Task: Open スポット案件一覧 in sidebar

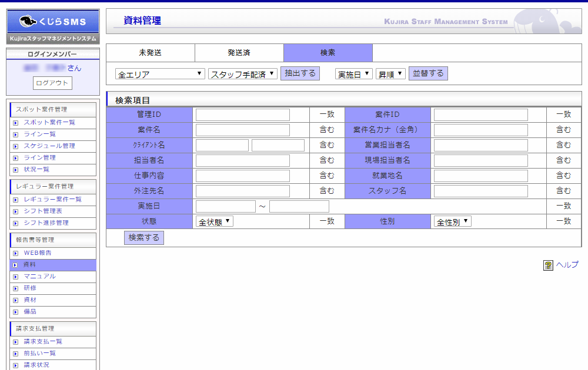Action: 49,123
